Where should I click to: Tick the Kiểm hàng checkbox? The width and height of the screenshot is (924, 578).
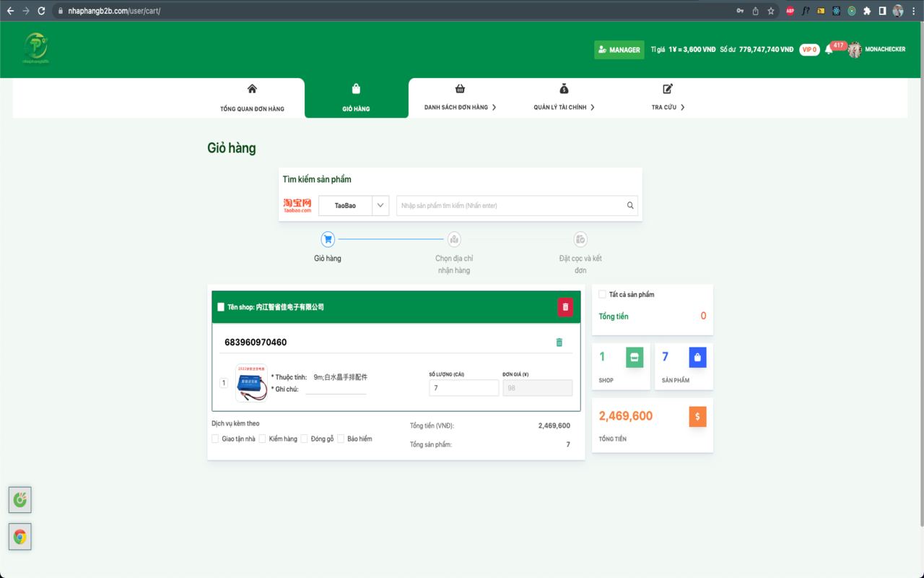pos(263,439)
